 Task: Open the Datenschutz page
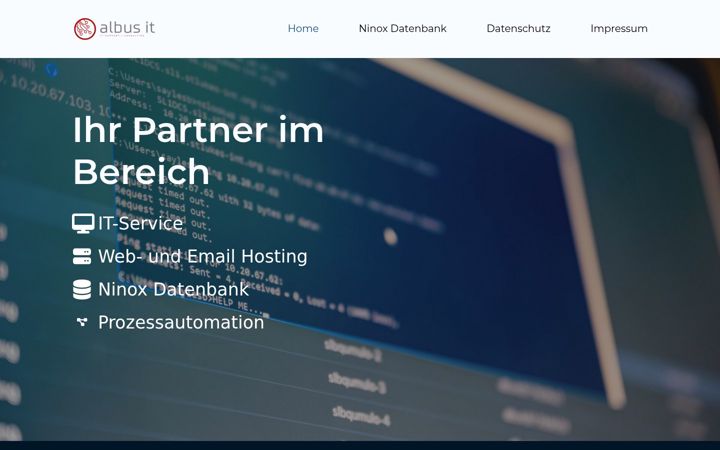(x=518, y=28)
